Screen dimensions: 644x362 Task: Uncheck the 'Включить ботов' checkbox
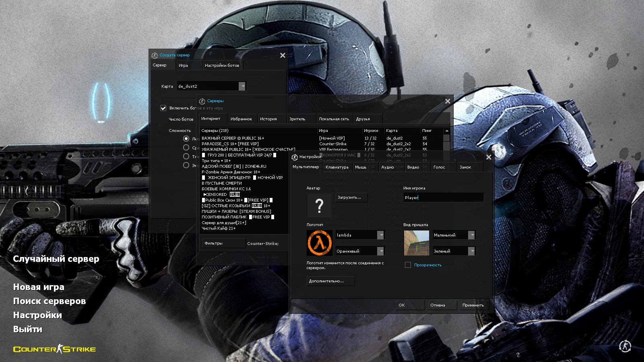pyautogui.click(x=163, y=108)
